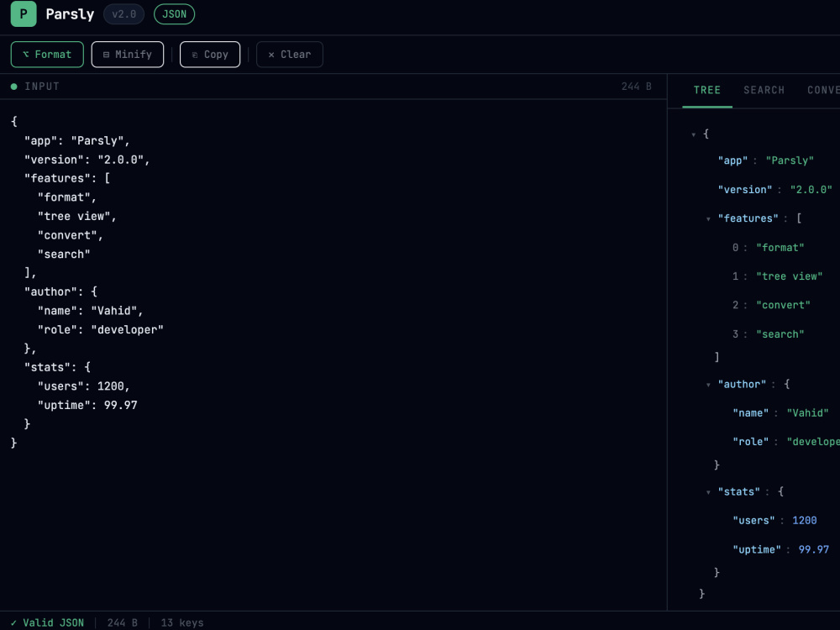Copy the JSON with the Copy button
Image resolution: width=840 pixels, height=630 pixels.
pos(210,55)
